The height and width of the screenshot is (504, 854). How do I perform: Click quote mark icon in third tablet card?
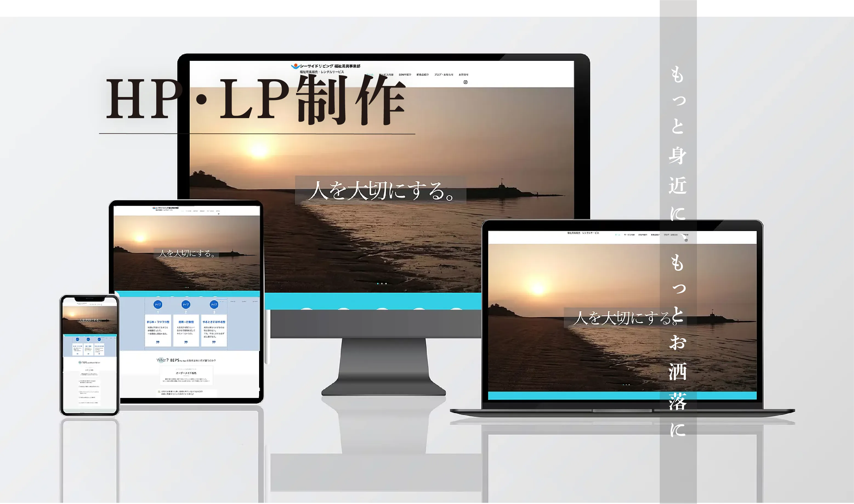pyautogui.click(x=214, y=342)
